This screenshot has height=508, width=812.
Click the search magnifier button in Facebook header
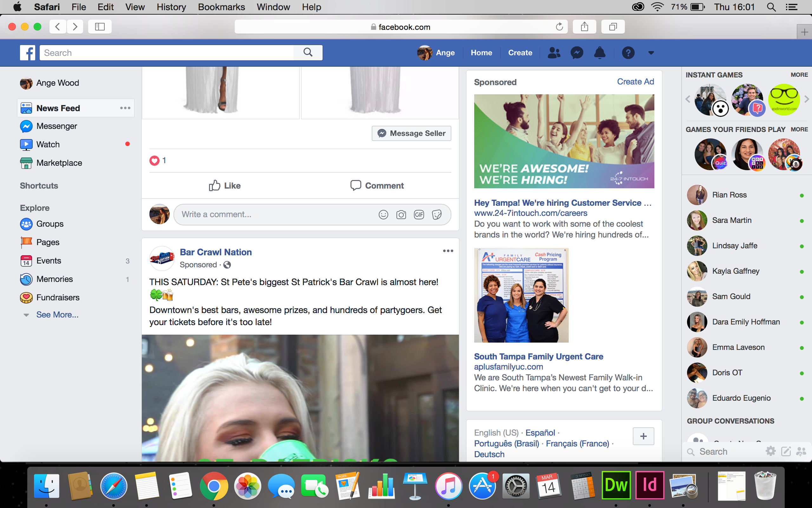tap(308, 52)
